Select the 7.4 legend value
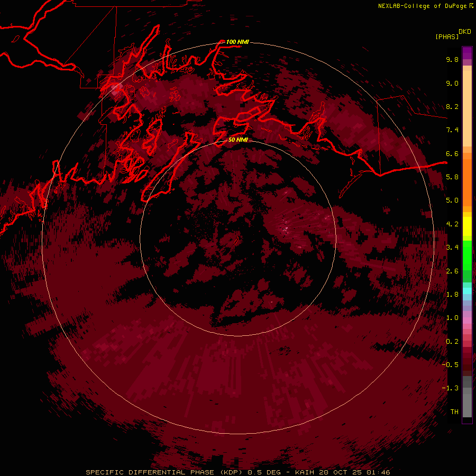The height and width of the screenshot is (476, 476). (452, 130)
